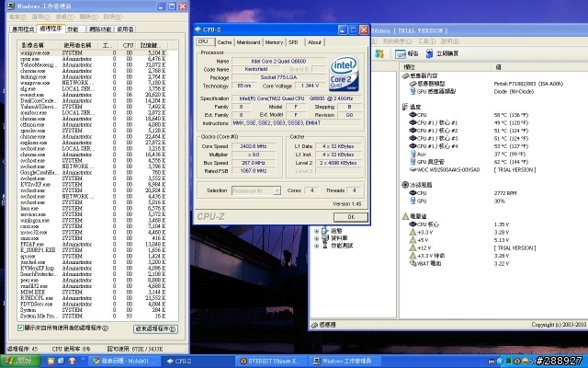588x368 pixels.
Task: Select the 2772 RPM CPU fan value
Action: 505,193
